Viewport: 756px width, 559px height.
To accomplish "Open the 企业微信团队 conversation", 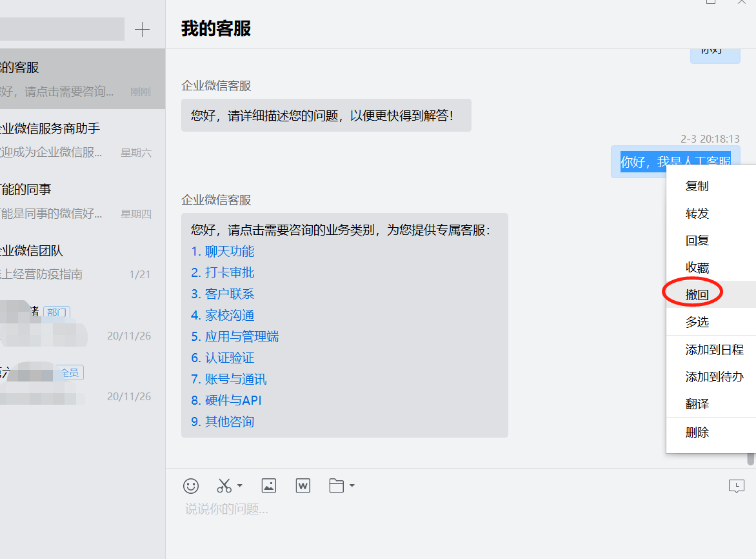I will point(83,262).
